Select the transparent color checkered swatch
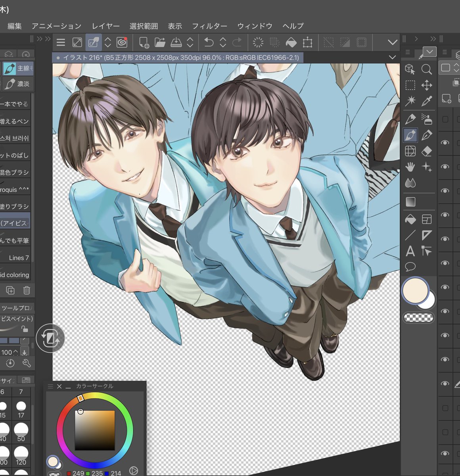The image size is (460, 476). click(418, 317)
